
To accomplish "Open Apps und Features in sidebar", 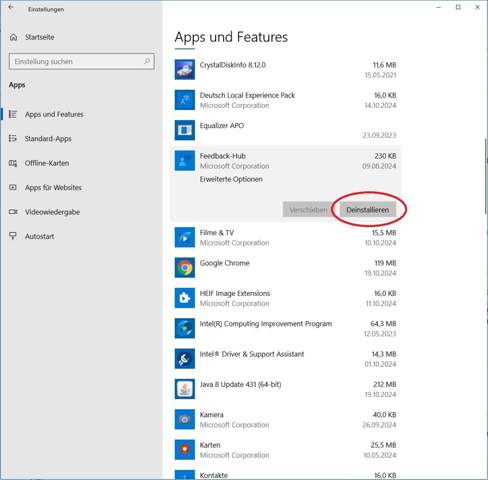I will click(x=54, y=114).
